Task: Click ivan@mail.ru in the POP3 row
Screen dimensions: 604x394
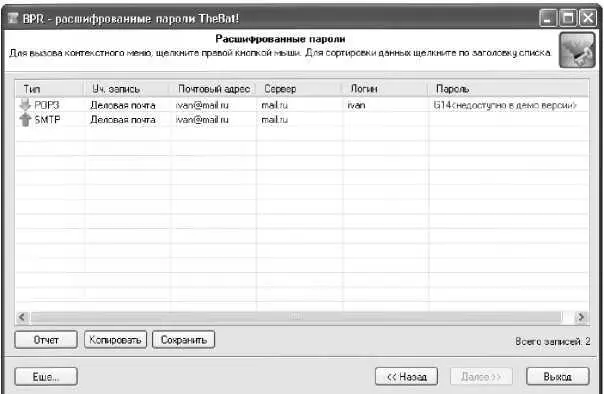Action: point(202,105)
